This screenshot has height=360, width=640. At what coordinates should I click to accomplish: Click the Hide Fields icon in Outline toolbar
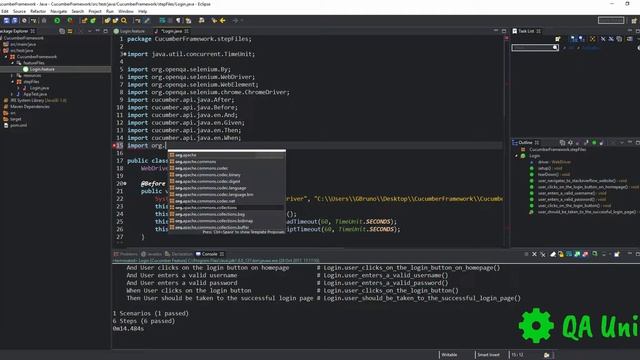[x=578, y=142]
